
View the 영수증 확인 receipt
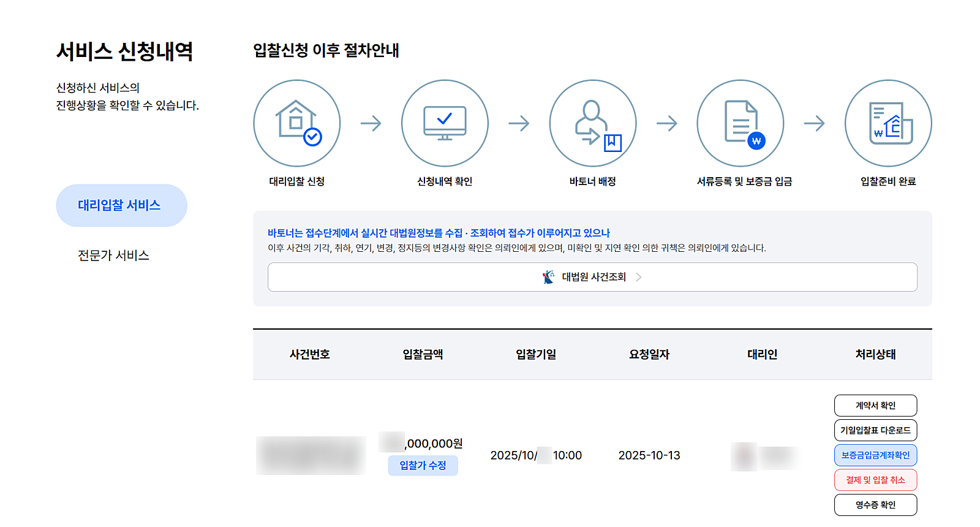(x=875, y=505)
